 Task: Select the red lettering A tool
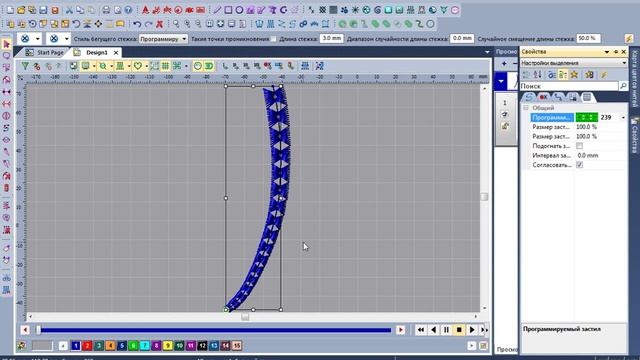(145, 9)
